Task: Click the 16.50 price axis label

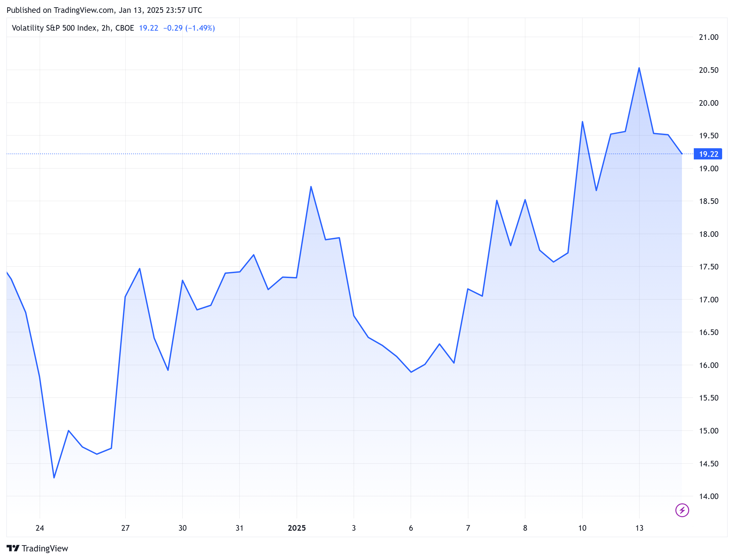Action: coord(709,332)
